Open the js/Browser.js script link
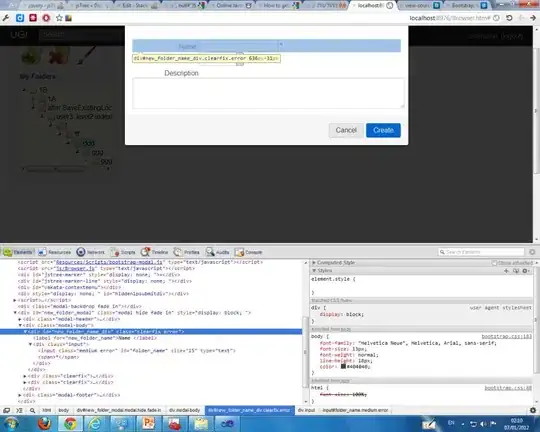This screenshot has width=540, height=432. [75, 268]
